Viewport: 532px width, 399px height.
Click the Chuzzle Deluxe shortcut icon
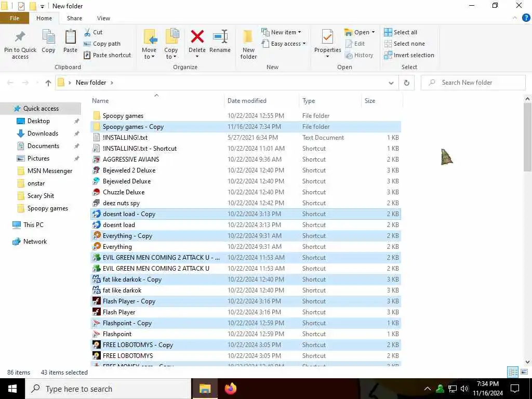[97, 192]
